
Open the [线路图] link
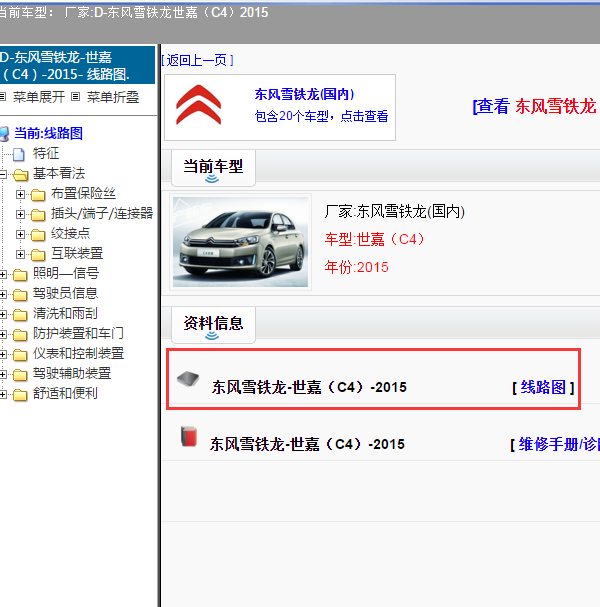[543, 387]
